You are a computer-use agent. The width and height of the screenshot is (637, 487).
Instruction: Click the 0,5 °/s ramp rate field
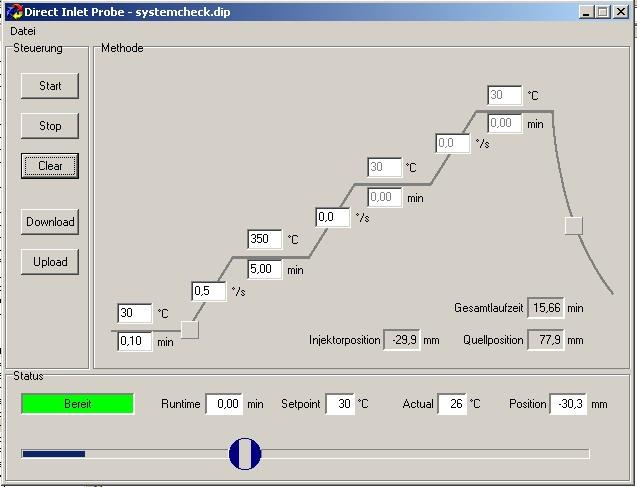coord(208,291)
